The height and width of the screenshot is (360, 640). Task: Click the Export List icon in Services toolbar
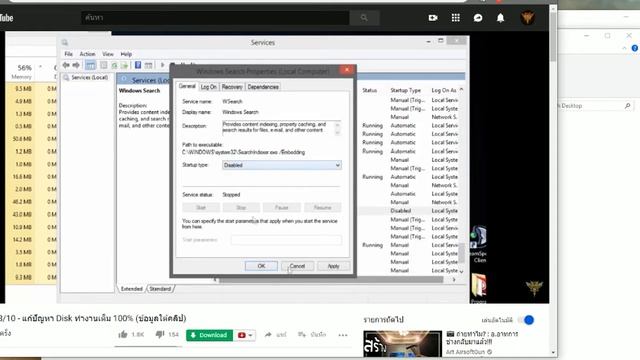pyautogui.click(x=124, y=65)
